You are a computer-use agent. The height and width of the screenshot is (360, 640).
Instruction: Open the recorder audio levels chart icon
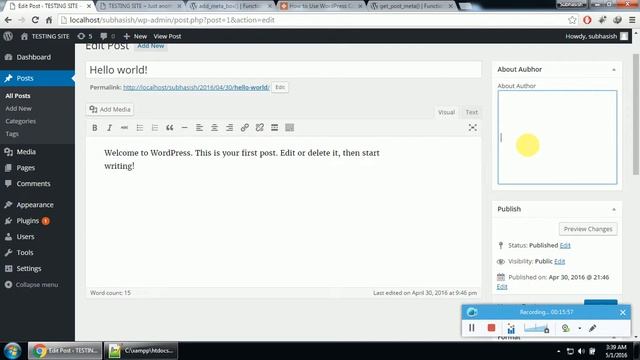[511, 328]
